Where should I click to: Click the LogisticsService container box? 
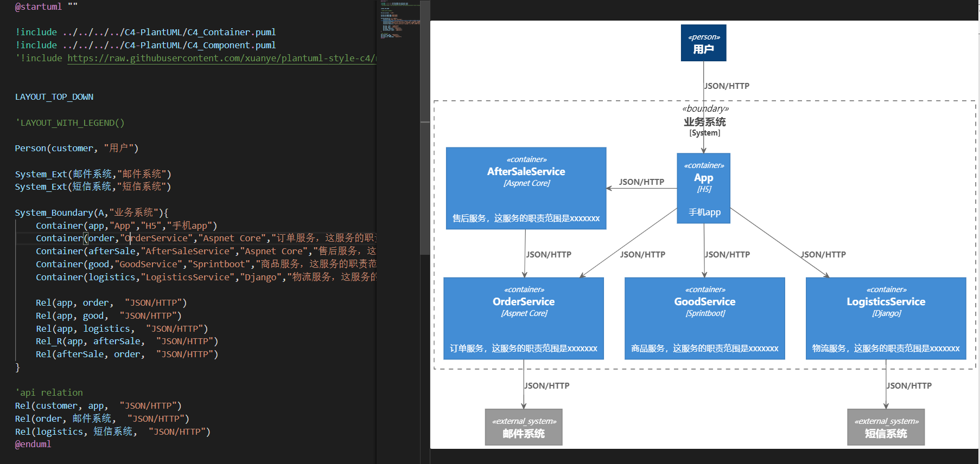(x=886, y=318)
